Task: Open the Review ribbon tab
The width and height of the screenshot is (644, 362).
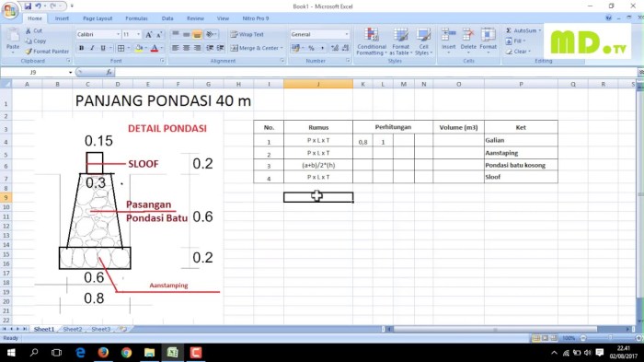Action: (x=195, y=18)
